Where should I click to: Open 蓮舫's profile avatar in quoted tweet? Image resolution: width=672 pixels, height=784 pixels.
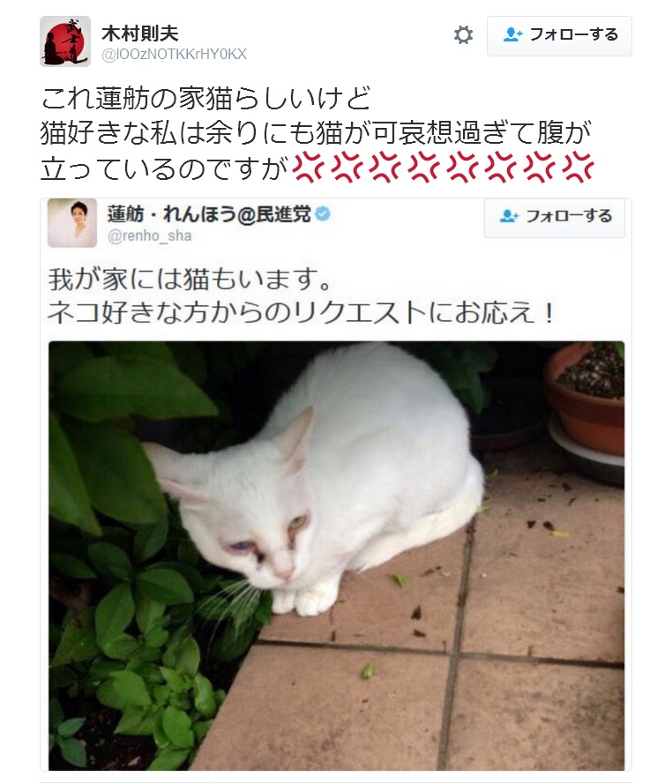click(72, 222)
